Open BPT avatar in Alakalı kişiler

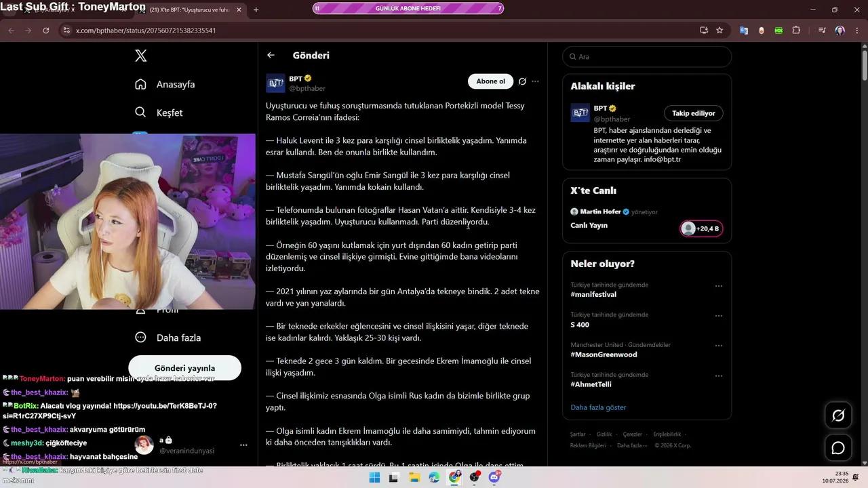[x=580, y=113]
